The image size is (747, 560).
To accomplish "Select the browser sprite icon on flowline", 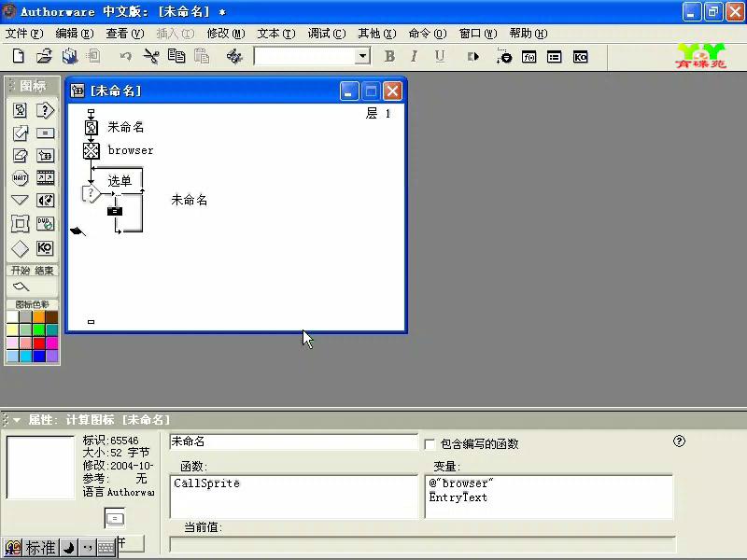I will pyautogui.click(x=91, y=150).
